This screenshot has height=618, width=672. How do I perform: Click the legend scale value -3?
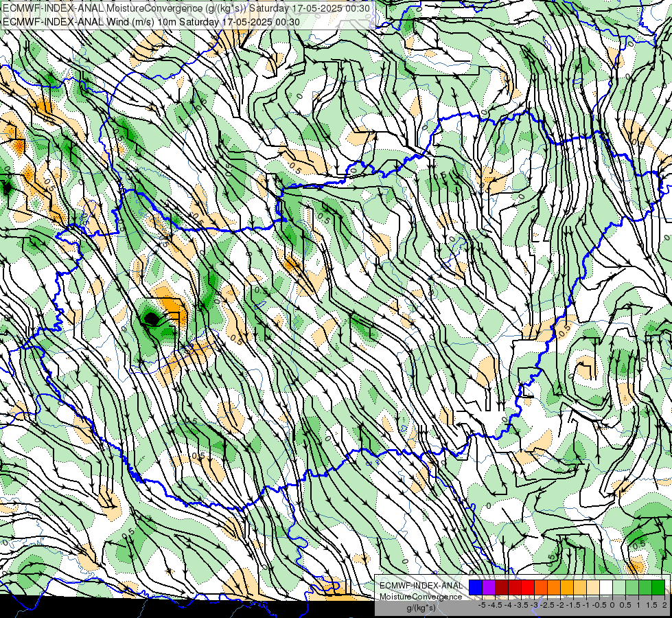click(534, 605)
